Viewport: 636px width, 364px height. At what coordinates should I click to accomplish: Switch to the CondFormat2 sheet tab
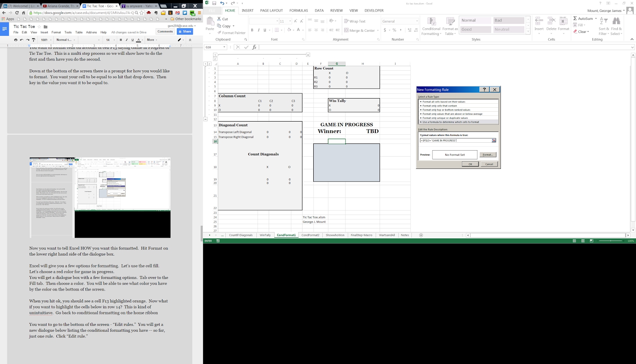[310, 235]
